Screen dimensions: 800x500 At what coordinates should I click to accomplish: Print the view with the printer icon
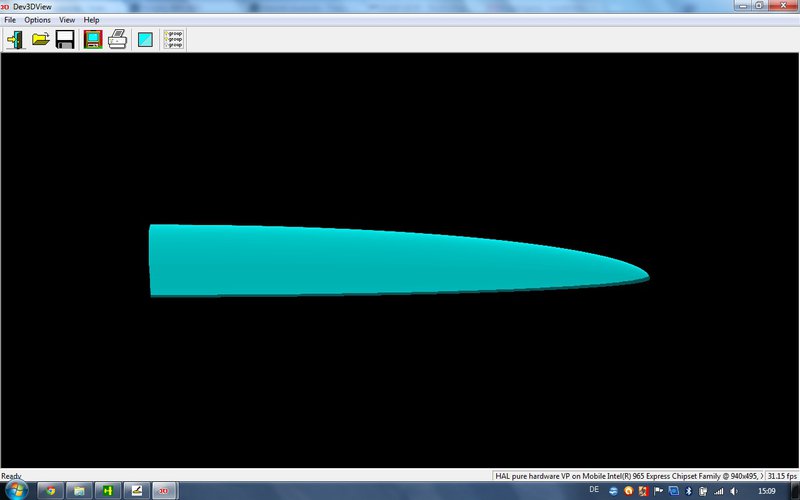tap(117, 40)
